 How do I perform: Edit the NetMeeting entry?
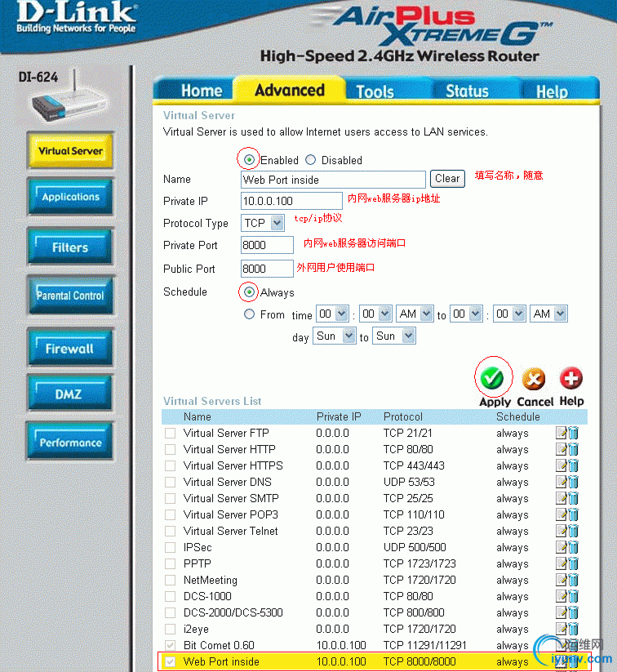561,580
